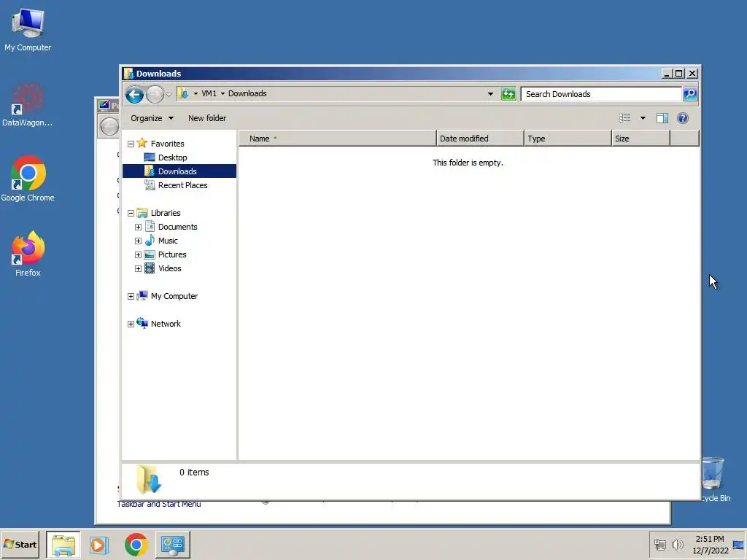Expand the VM1 breadcrumb arrow

[196, 94]
